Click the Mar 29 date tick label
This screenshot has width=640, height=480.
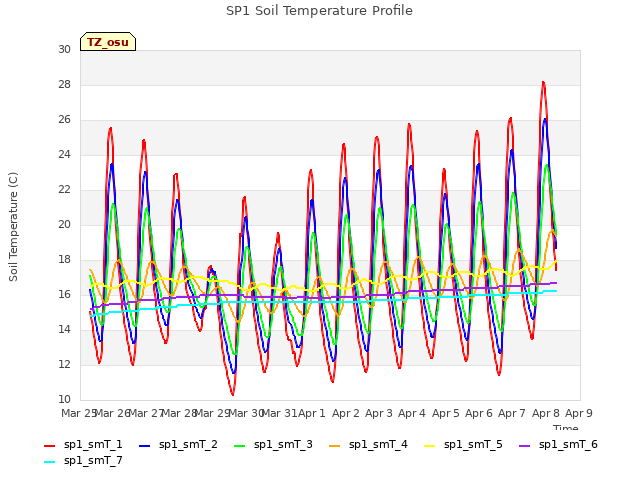(x=213, y=413)
